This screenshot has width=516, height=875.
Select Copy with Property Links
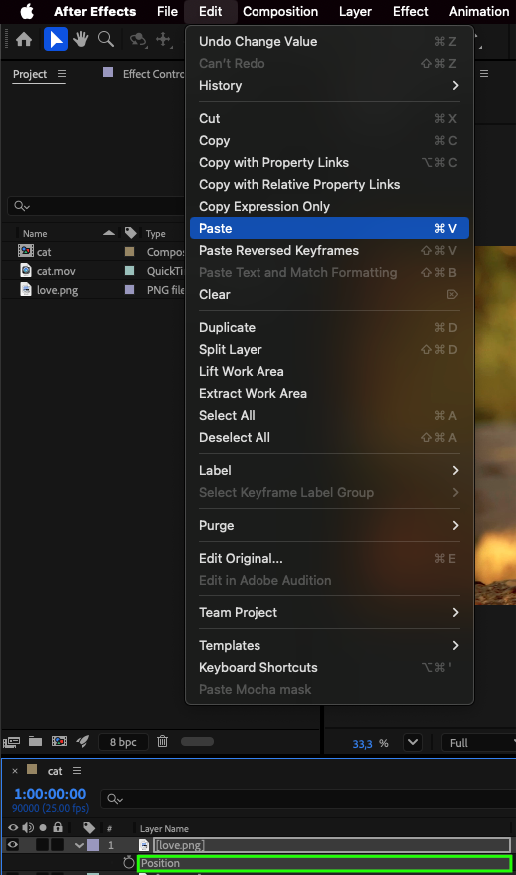tap(329, 162)
